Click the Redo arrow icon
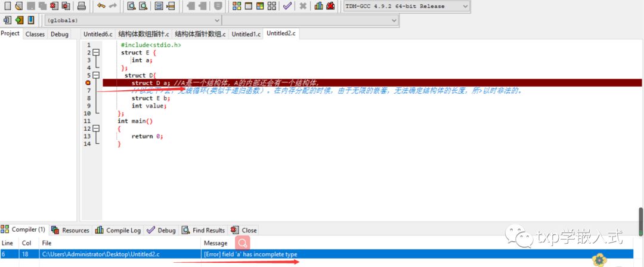 pos(112,6)
